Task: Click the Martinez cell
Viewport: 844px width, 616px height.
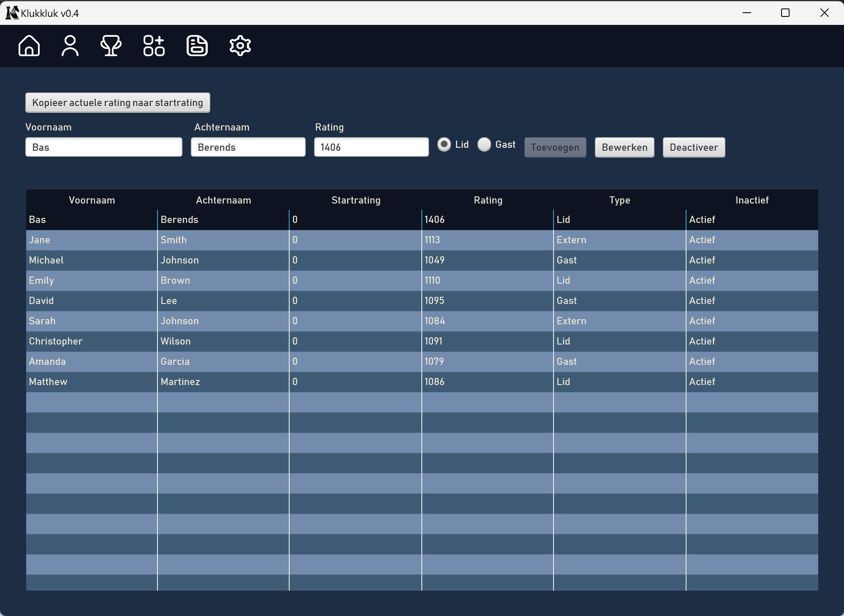Action: [x=223, y=382]
